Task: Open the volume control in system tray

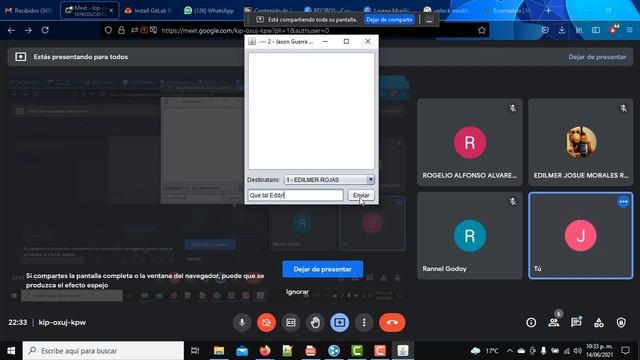Action: pos(577,351)
